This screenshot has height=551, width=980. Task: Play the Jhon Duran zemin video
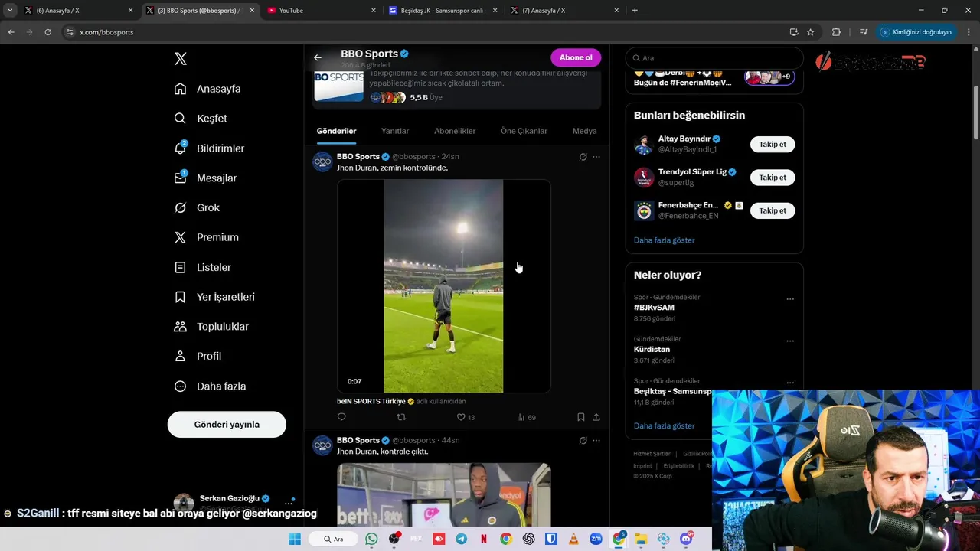coord(443,286)
